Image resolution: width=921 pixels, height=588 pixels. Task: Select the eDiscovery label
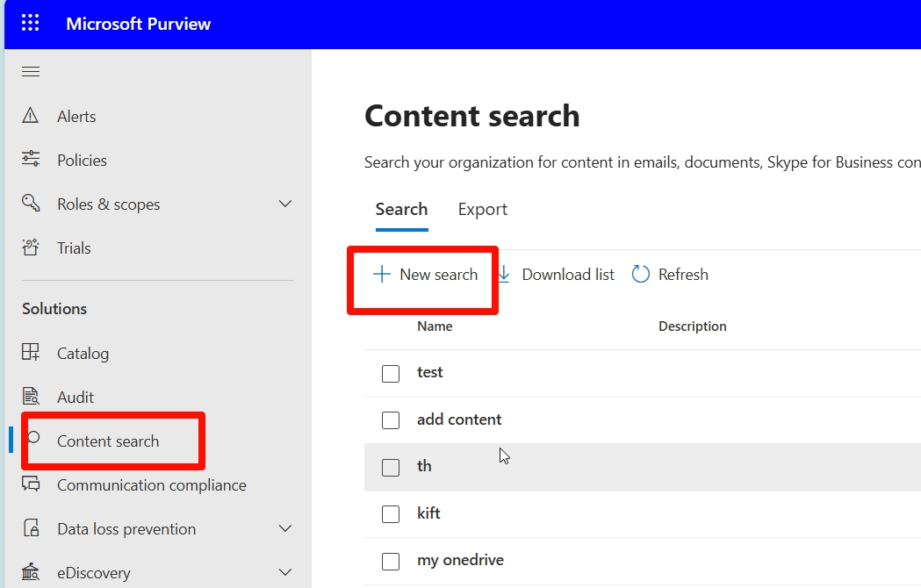pos(93,573)
